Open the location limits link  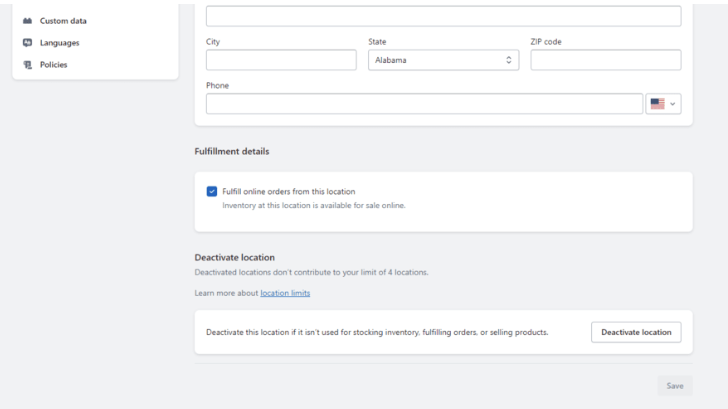(x=285, y=293)
